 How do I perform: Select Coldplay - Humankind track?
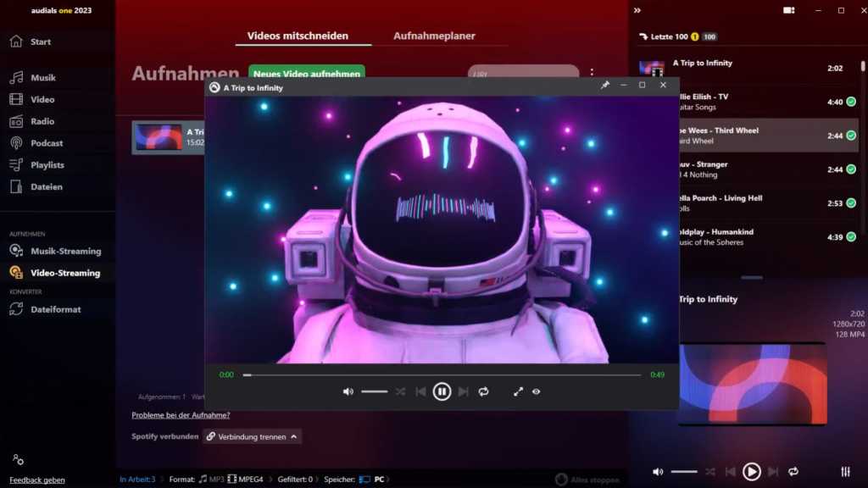coord(769,237)
